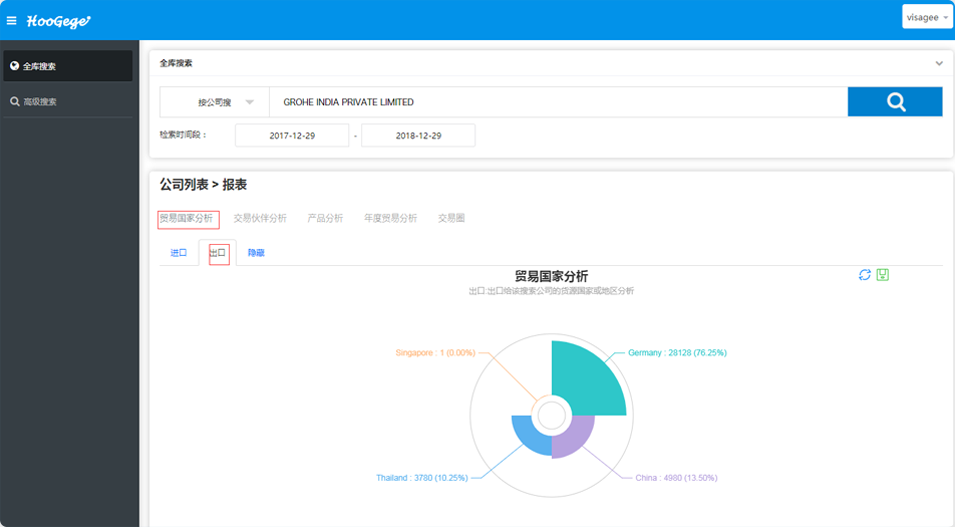This screenshot has height=527, width=955.
Task: Refresh the chart with the blue refresh icon
Action: pos(864,275)
